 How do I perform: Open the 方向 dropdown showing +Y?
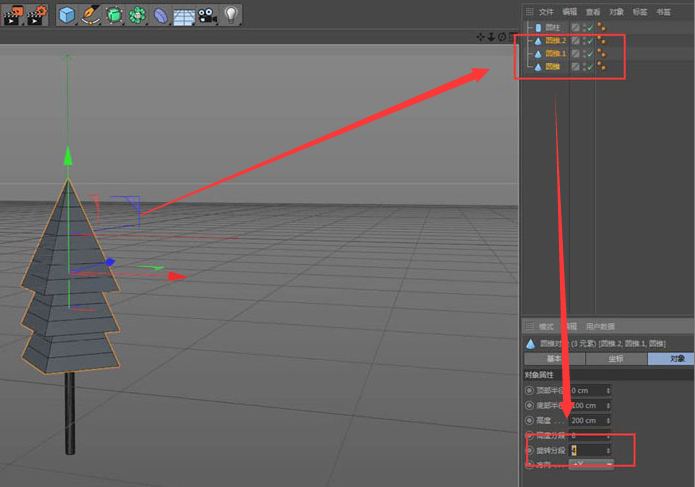(x=590, y=465)
